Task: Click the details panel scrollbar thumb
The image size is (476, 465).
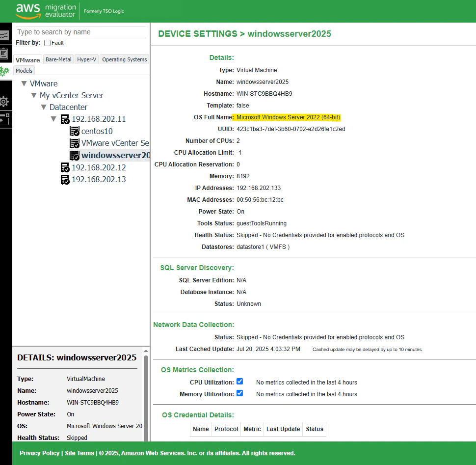Action: tap(146, 398)
